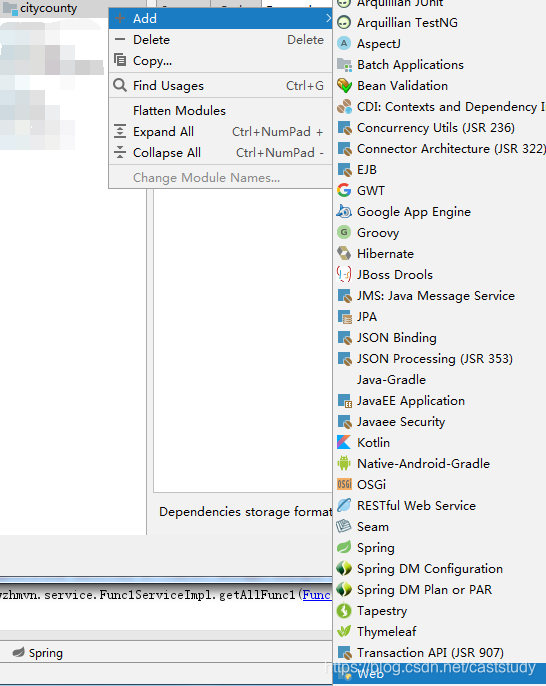Click the Add submenu arrow
Image resolution: width=546 pixels, height=686 pixels.
click(328, 18)
